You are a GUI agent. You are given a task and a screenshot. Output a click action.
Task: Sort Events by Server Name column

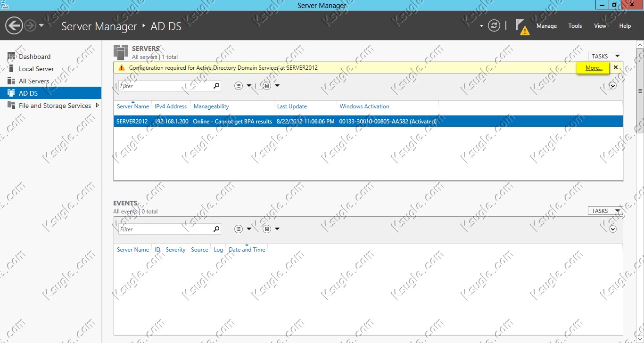(133, 250)
